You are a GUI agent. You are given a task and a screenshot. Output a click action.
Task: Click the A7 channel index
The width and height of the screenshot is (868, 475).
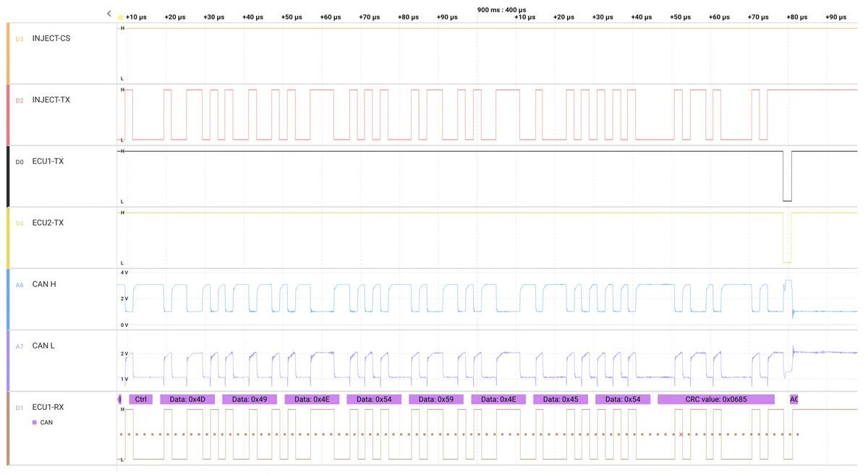pyautogui.click(x=20, y=346)
